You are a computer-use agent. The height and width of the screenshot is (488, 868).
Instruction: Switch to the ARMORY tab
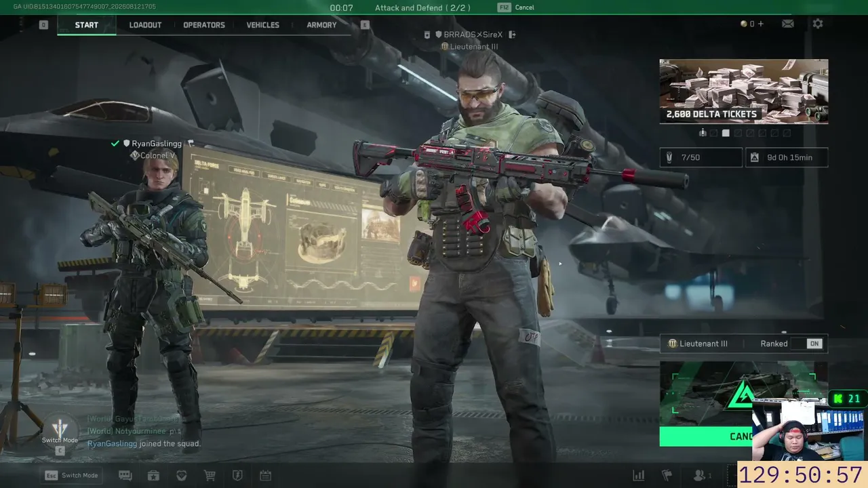pyautogui.click(x=321, y=25)
